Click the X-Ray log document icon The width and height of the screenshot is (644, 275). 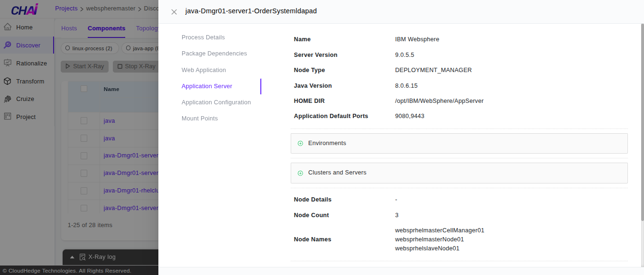pos(82,257)
